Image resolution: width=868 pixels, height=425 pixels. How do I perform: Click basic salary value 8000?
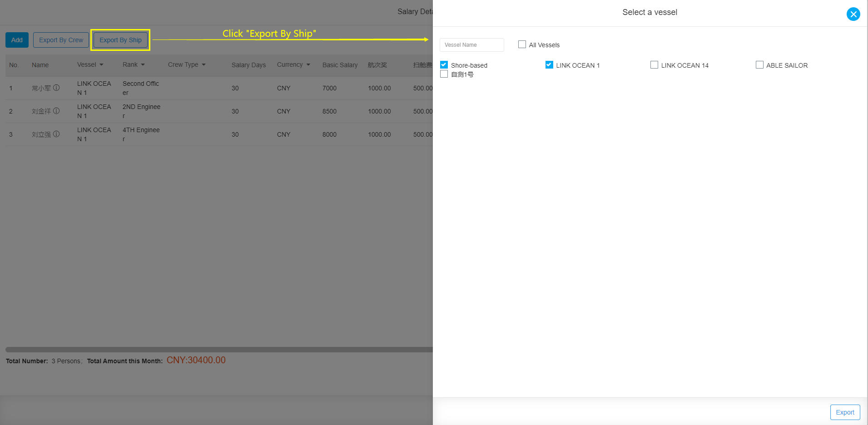[x=329, y=134]
